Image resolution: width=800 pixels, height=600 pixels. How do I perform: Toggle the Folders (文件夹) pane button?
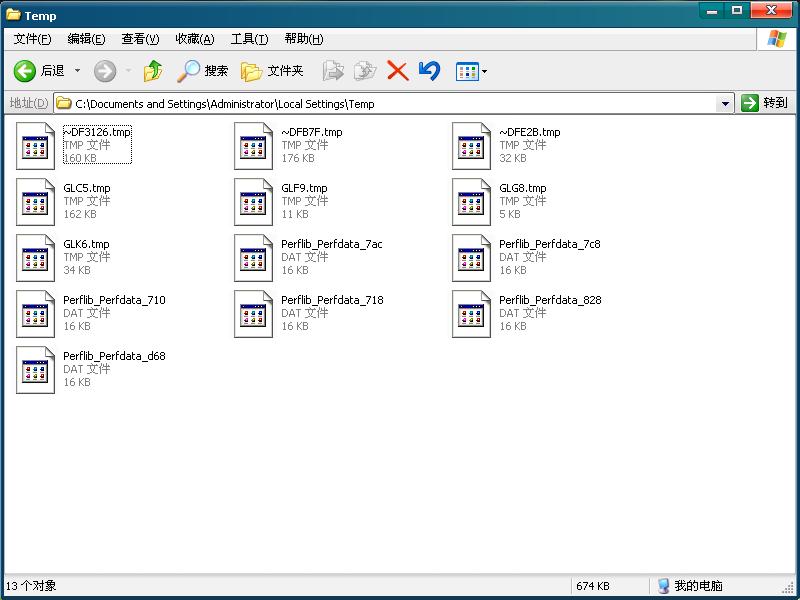click(x=272, y=71)
